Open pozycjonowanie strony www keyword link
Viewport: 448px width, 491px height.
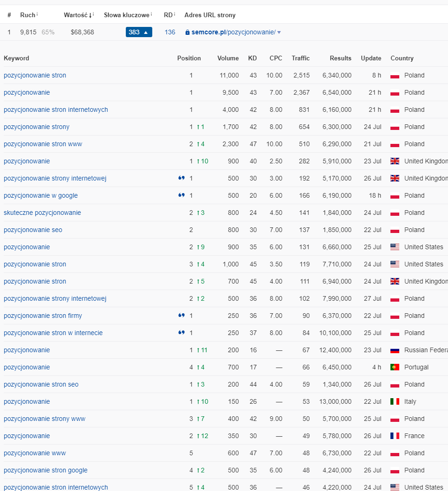tap(45, 419)
